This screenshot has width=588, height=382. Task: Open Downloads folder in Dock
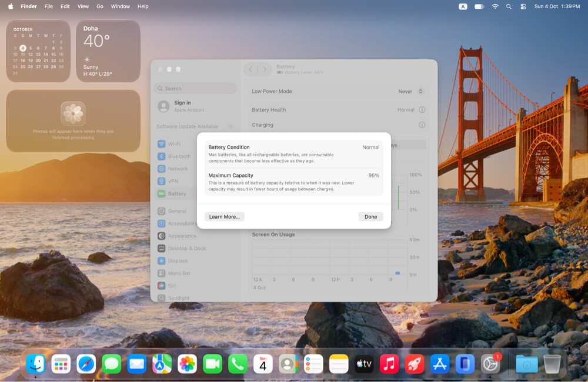pos(526,364)
